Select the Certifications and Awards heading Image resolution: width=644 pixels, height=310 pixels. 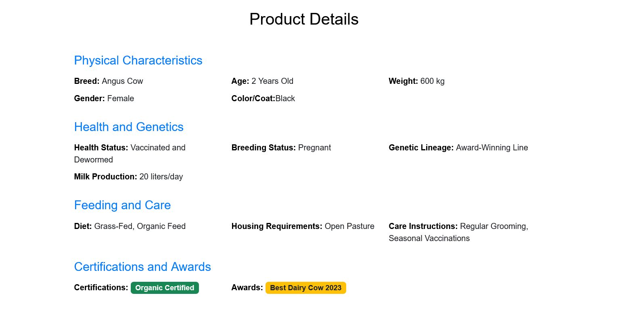[142, 267]
